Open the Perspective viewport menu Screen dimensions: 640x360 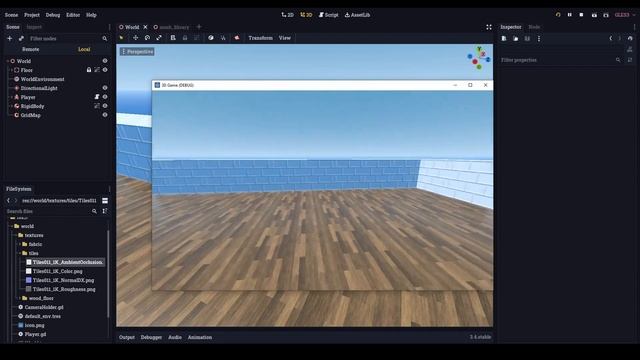click(137, 52)
